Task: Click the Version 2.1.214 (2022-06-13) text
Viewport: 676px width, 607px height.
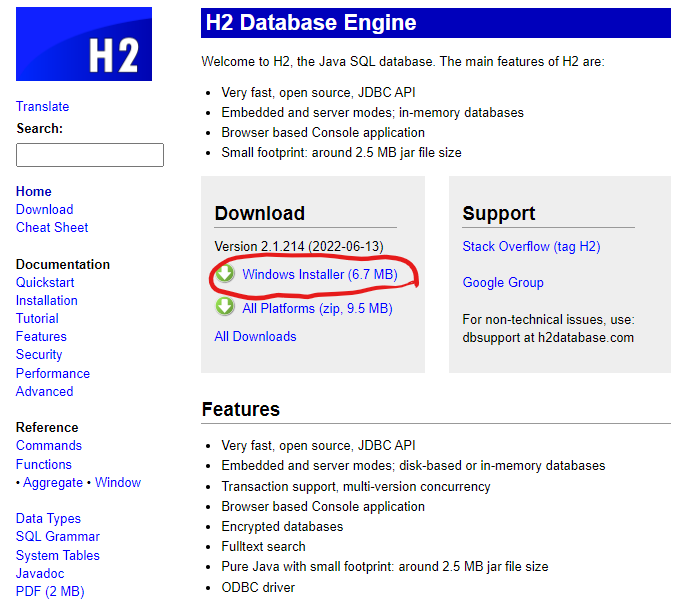Action: (299, 247)
